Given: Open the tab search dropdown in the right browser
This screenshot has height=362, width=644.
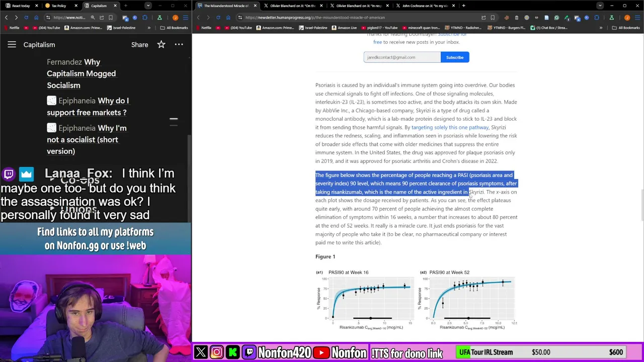Looking at the screenshot, I should point(600,6).
